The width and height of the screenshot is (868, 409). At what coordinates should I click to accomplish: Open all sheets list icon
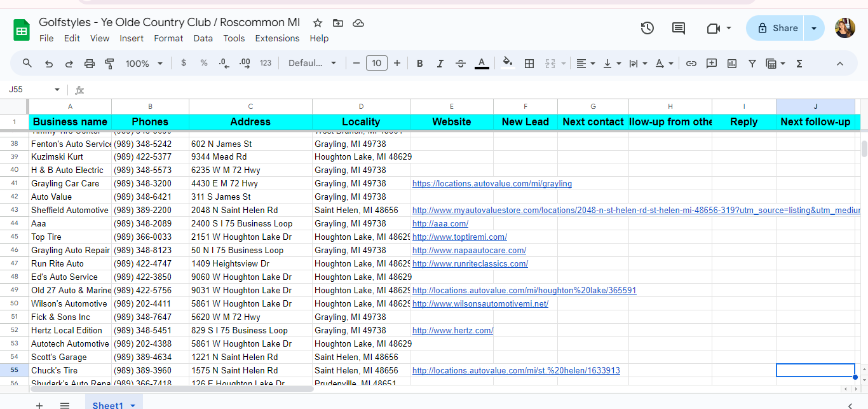(x=65, y=405)
